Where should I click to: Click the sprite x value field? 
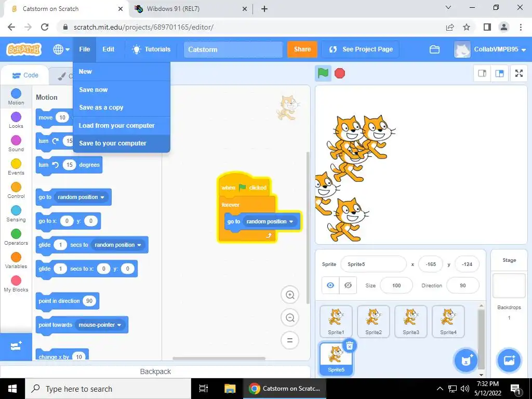click(x=431, y=264)
